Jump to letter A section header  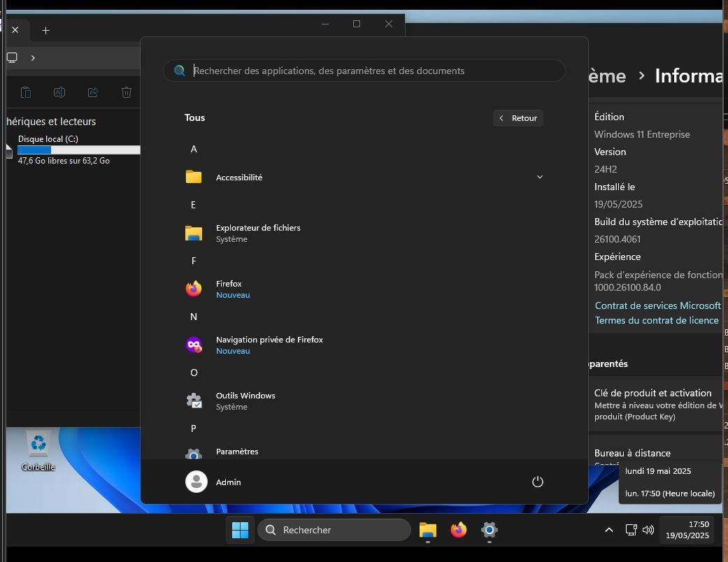point(194,149)
